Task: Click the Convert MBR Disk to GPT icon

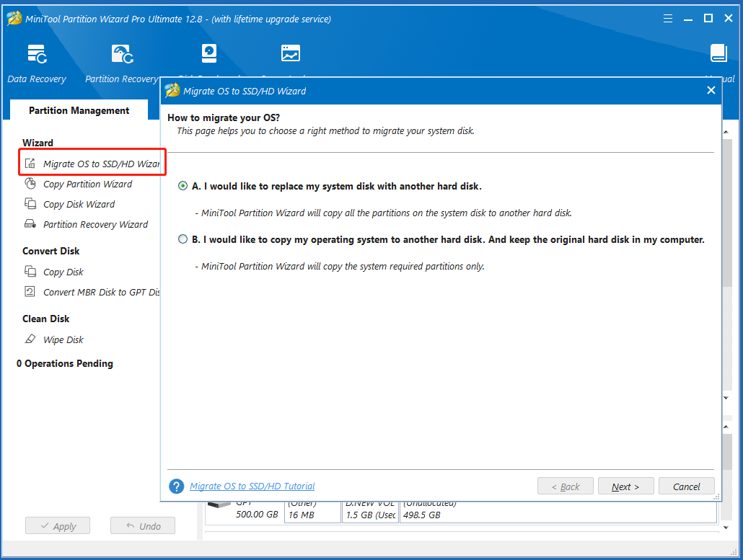Action: pyautogui.click(x=30, y=292)
